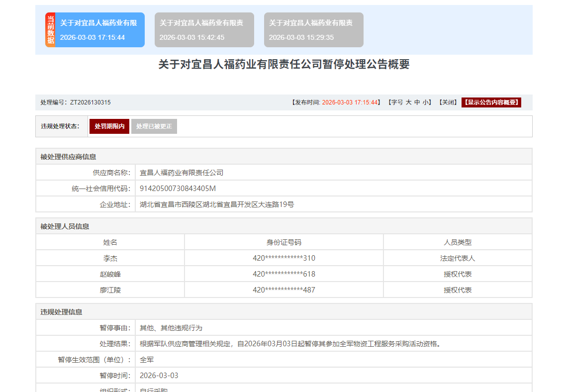The height and width of the screenshot is (392, 563).
Task: Select the 处理已被更正 status button
Action: point(154,126)
